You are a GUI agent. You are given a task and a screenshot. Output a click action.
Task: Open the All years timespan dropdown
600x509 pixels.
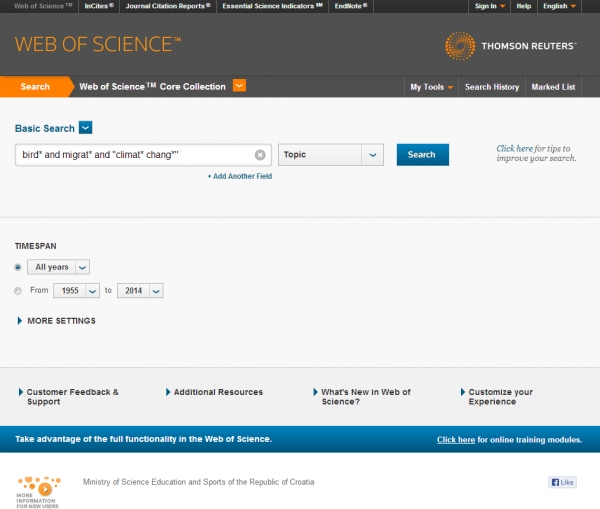click(58, 267)
